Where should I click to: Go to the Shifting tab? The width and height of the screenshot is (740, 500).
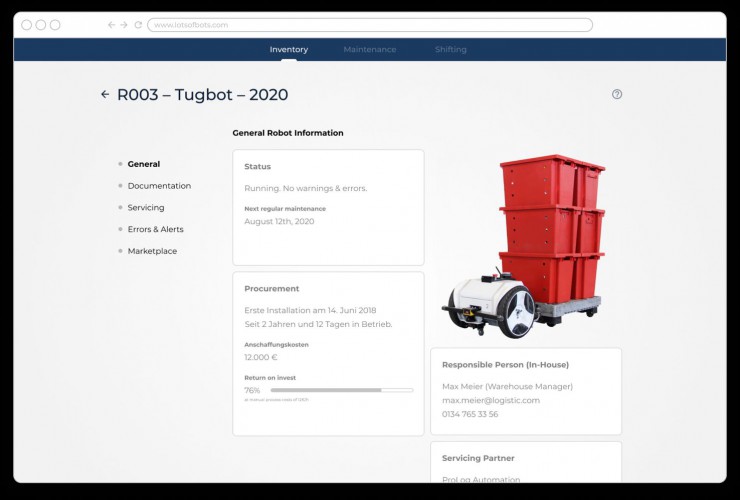[x=450, y=50]
